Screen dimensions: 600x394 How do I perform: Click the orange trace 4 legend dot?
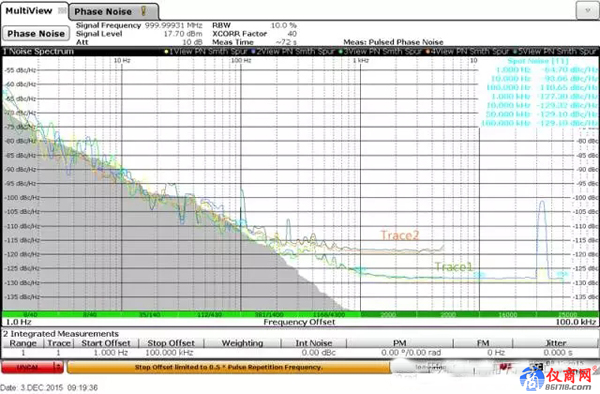pyautogui.click(x=428, y=52)
